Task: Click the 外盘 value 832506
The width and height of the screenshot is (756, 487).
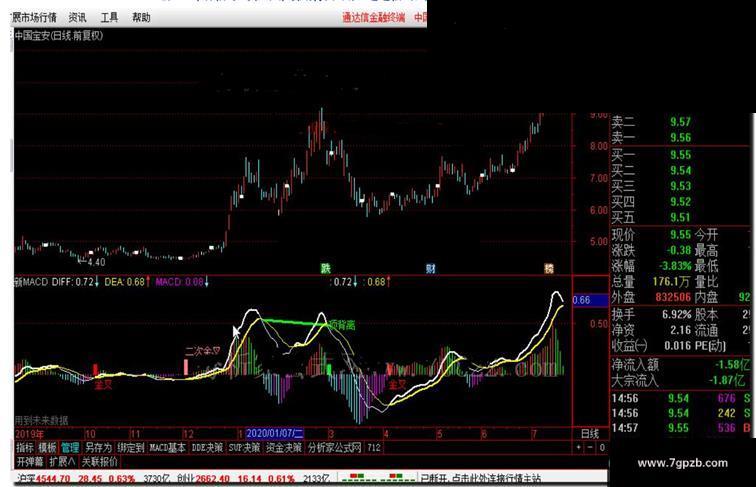Action: click(673, 297)
